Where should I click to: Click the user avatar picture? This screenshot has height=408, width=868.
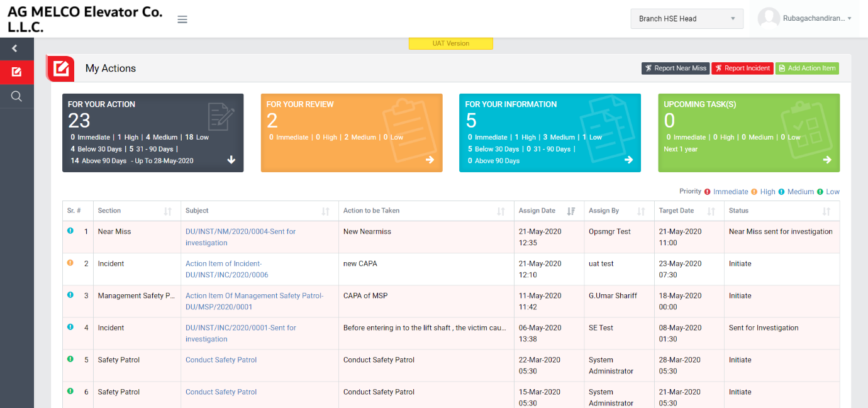click(769, 19)
